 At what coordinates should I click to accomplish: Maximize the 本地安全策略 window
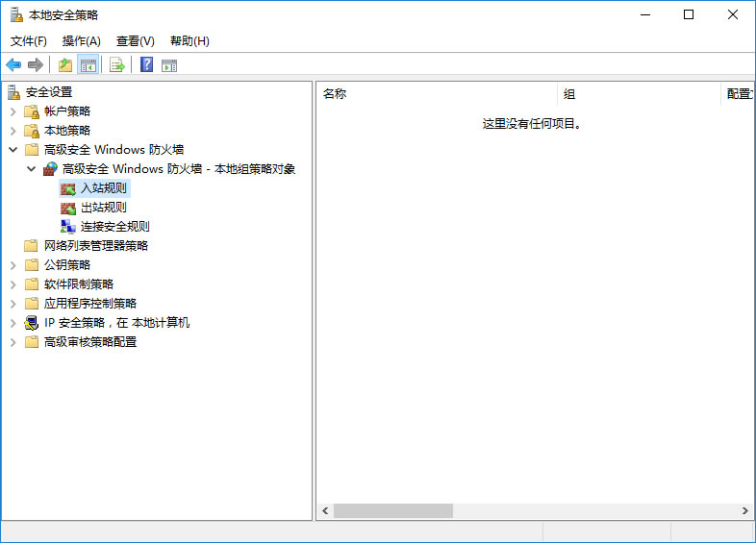pos(689,15)
